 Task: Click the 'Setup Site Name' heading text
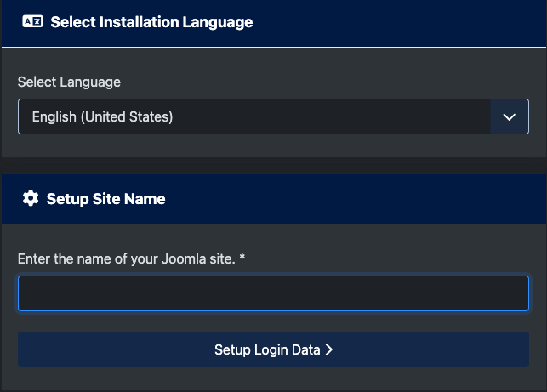105,199
